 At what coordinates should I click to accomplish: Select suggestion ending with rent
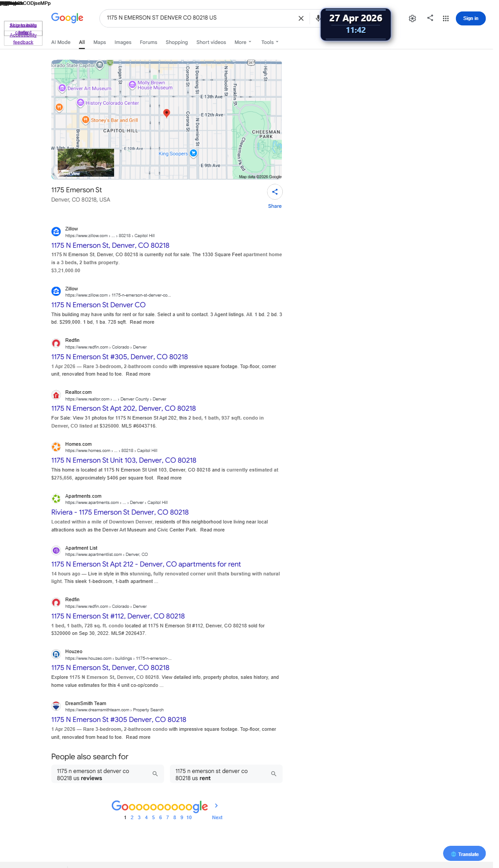226,774
